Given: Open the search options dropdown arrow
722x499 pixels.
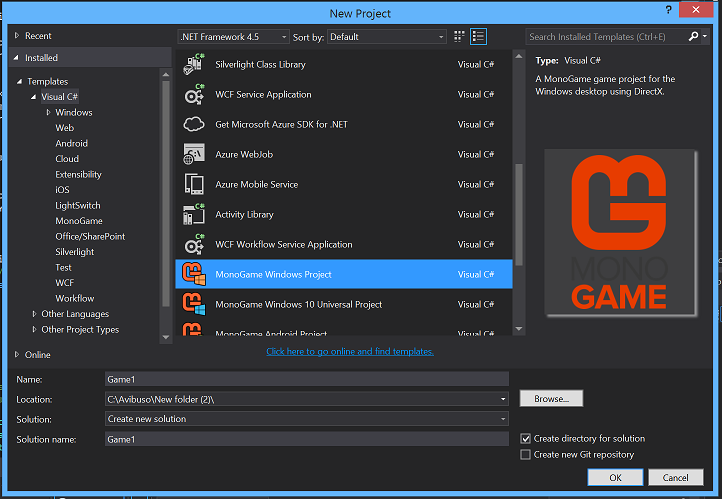Looking at the screenshot, I should 705,36.
